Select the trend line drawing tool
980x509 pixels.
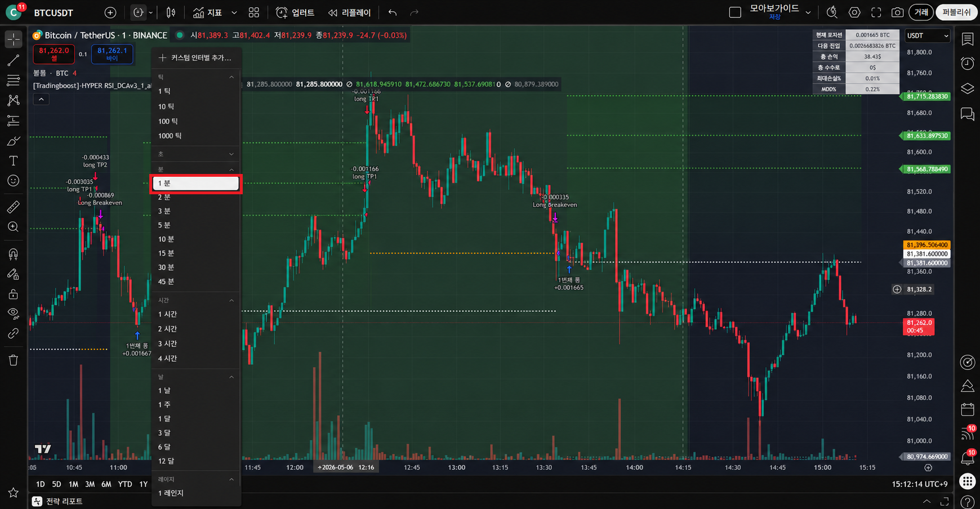tap(14, 60)
